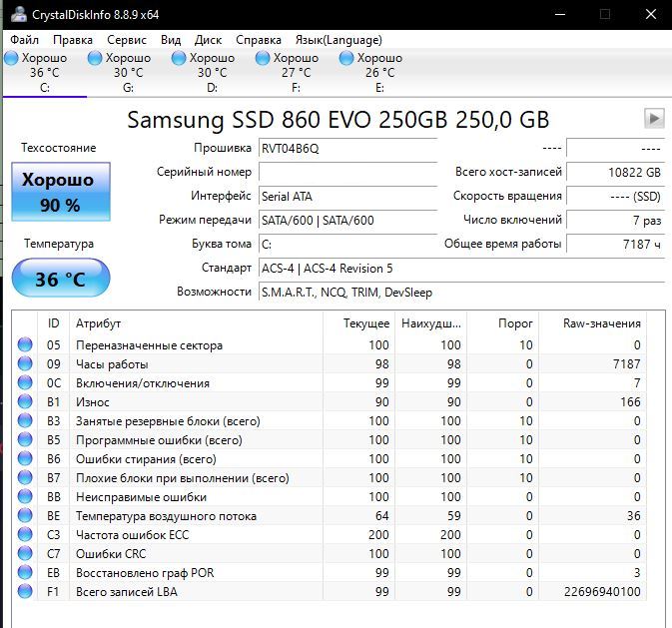Screen dimensions: 672x628
Task: Open the Сервис menu
Action: pos(127,40)
